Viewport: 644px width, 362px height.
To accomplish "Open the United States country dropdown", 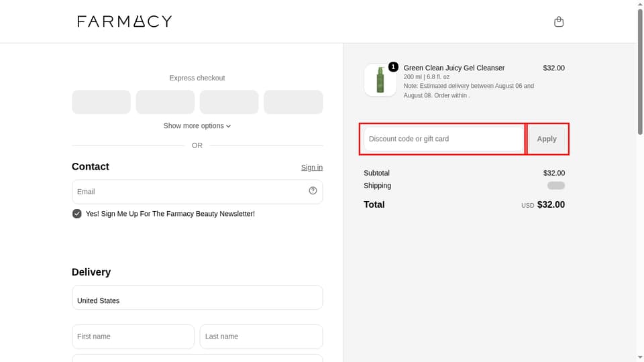I will [x=197, y=298].
